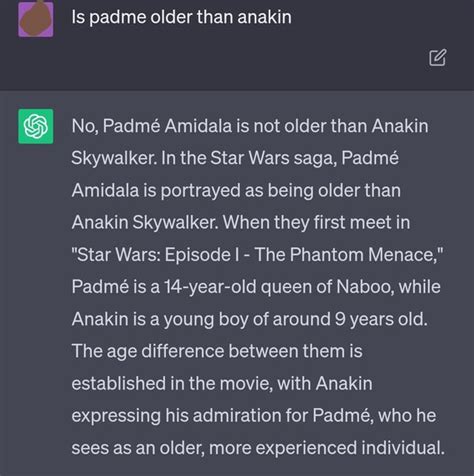Click the green ChatGPT logo avatar
474x476 pixels.
coord(36,126)
